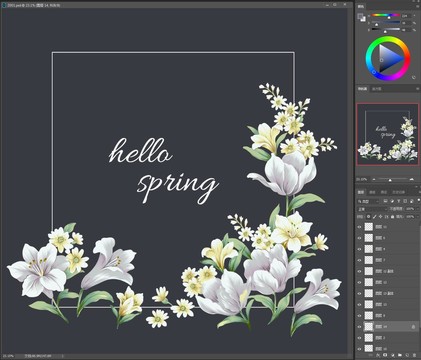Screen dimensions: 421x360
Task: Click the create new layer icon
Action: click(x=407, y=355)
